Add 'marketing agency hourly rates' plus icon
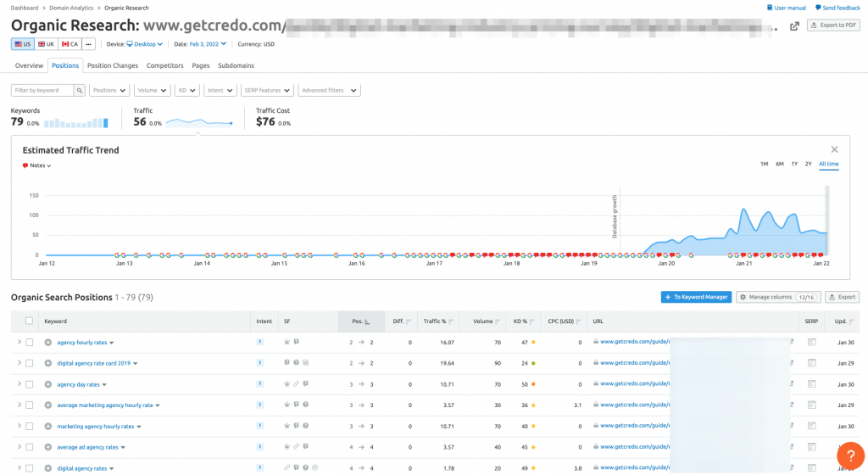 point(48,427)
